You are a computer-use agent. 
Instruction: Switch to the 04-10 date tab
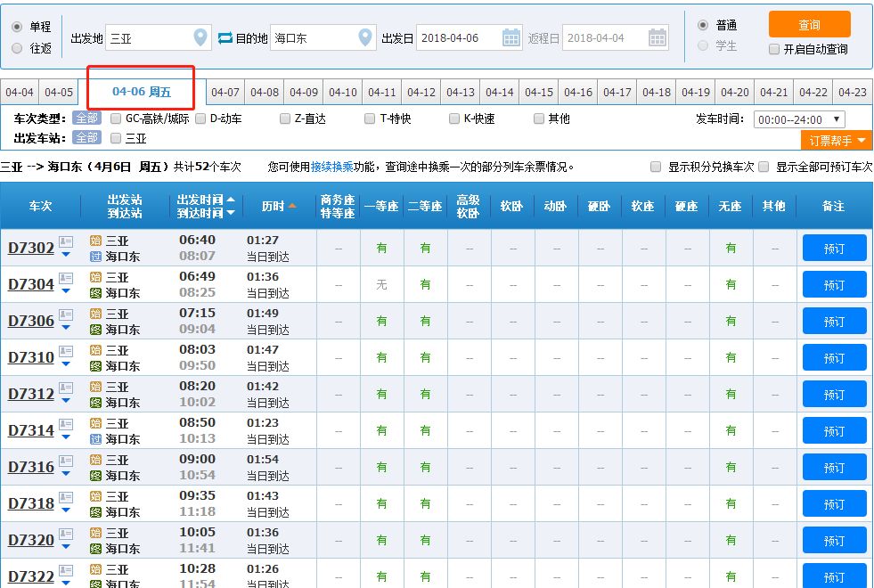click(x=342, y=91)
